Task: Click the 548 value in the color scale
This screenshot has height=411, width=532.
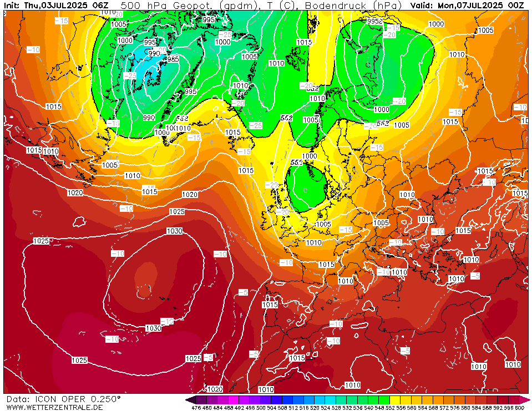Action: 379,408
